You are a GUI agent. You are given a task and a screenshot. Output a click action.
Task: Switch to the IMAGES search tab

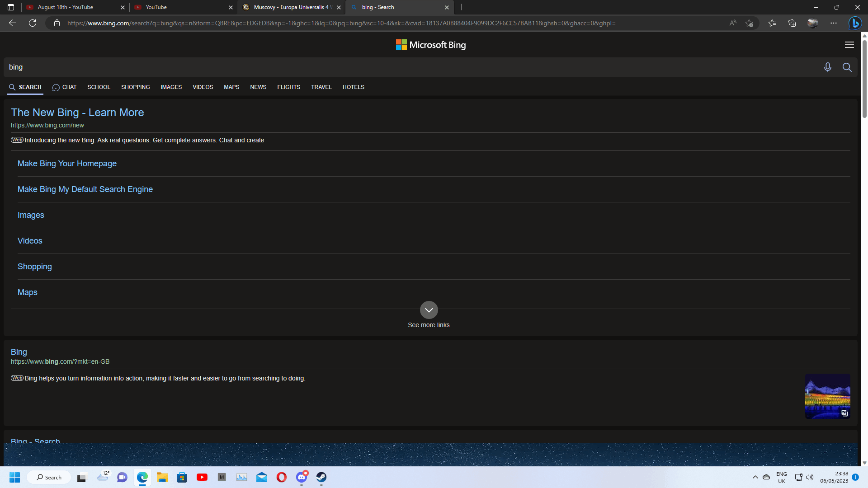[x=171, y=87]
